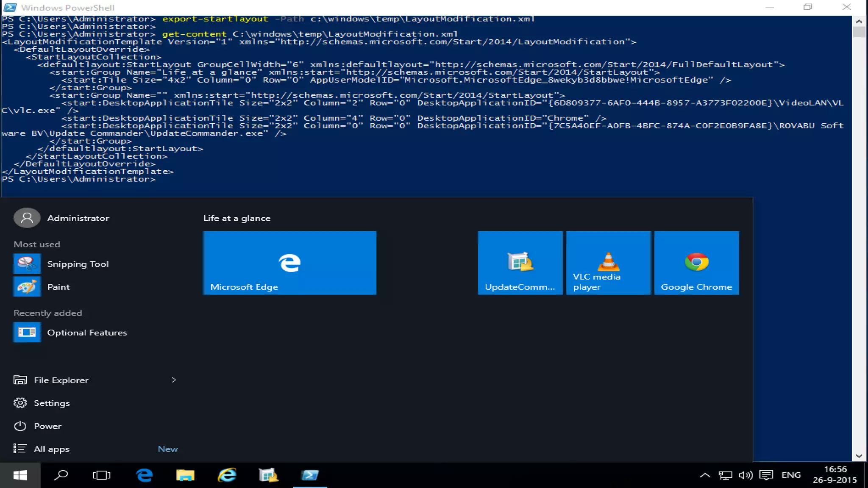Launch Microsoft Edge from taskbar
The width and height of the screenshot is (868, 488).
tap(144, 475)
